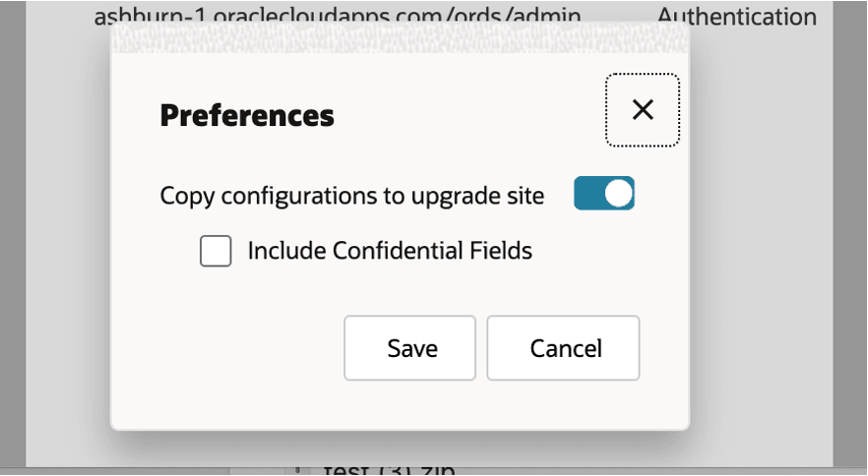Viewport: 868px width, 476px height.
Task: Select the Authentication text behind the dialog
Action: pyautogui.click(x=736, y=17)
